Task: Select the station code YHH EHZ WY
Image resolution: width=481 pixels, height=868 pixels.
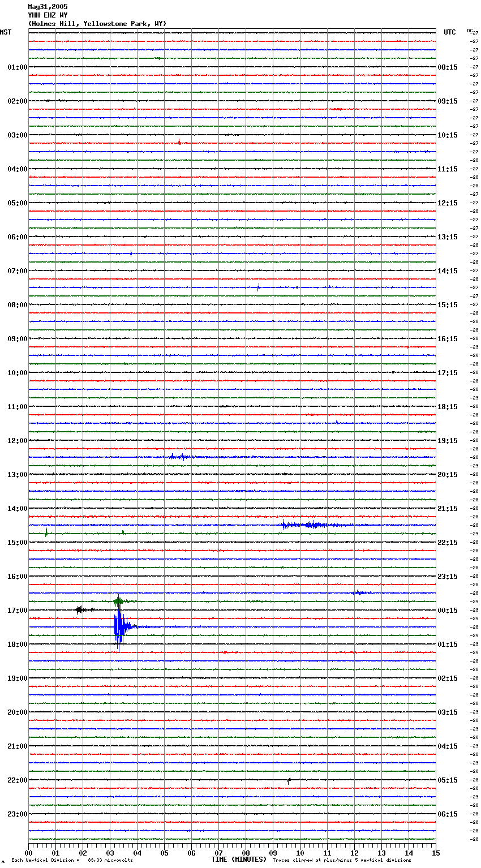Action: tap(48, 15)
